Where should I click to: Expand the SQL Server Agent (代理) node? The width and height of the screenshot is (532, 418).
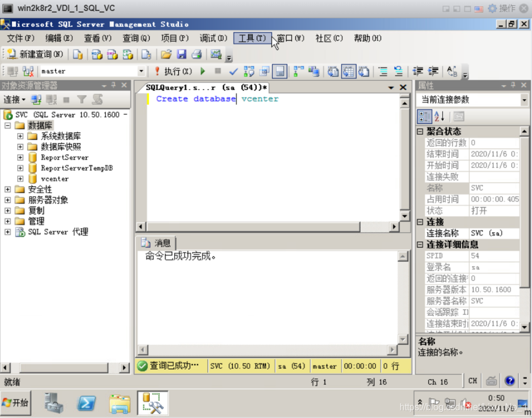click(x=7, y=232)
